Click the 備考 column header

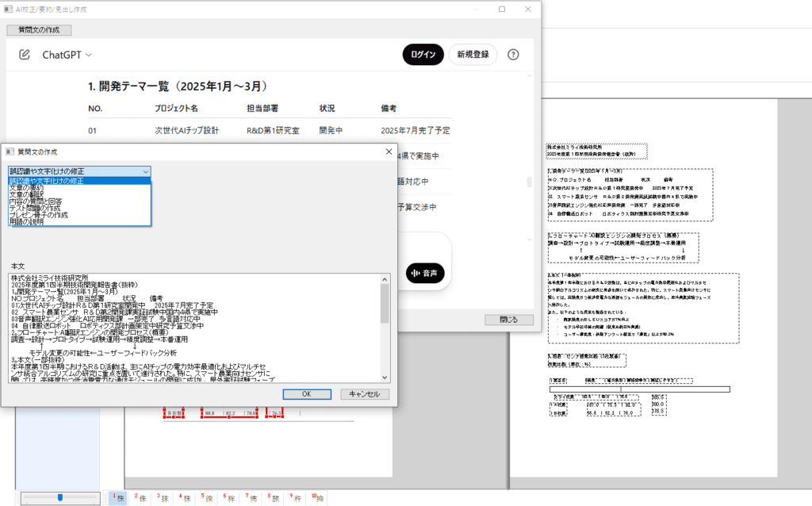(389, 108)
